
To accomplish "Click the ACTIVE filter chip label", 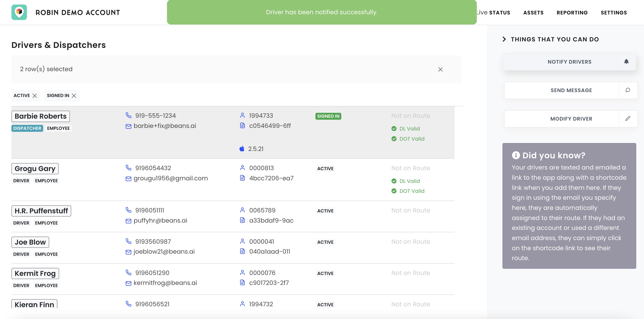I will (x=22, y=96).
